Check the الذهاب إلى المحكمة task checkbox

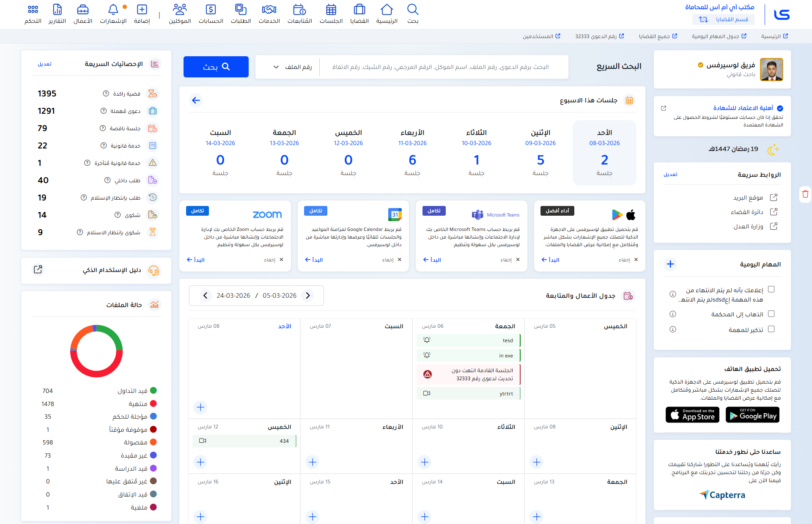coord(771,314)
